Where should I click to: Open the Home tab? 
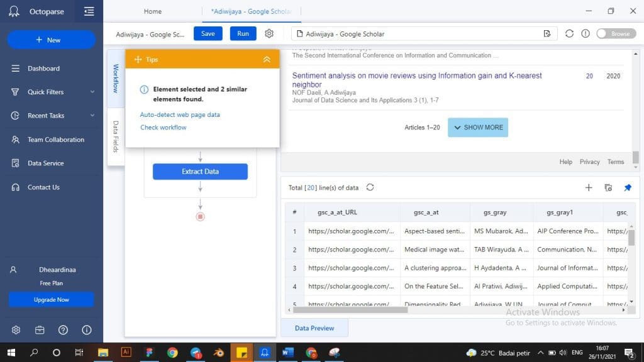153,11
